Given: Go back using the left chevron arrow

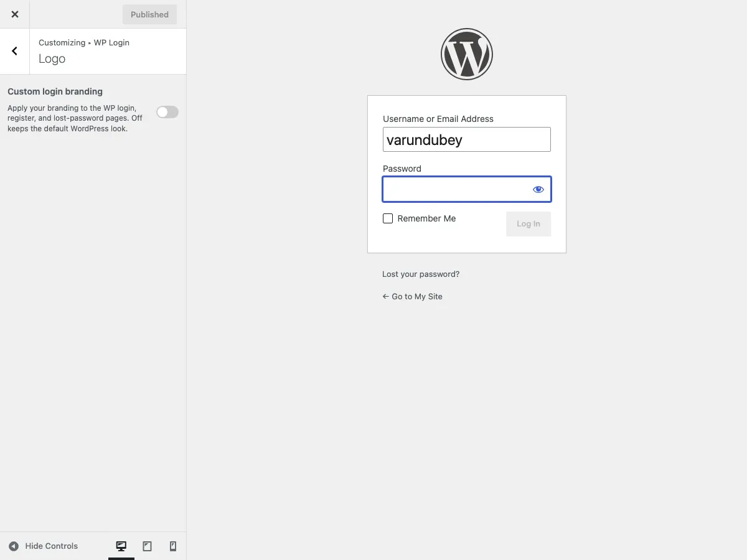Looking at the screenshot, I should pyautogui.click(x=14, y=51).
